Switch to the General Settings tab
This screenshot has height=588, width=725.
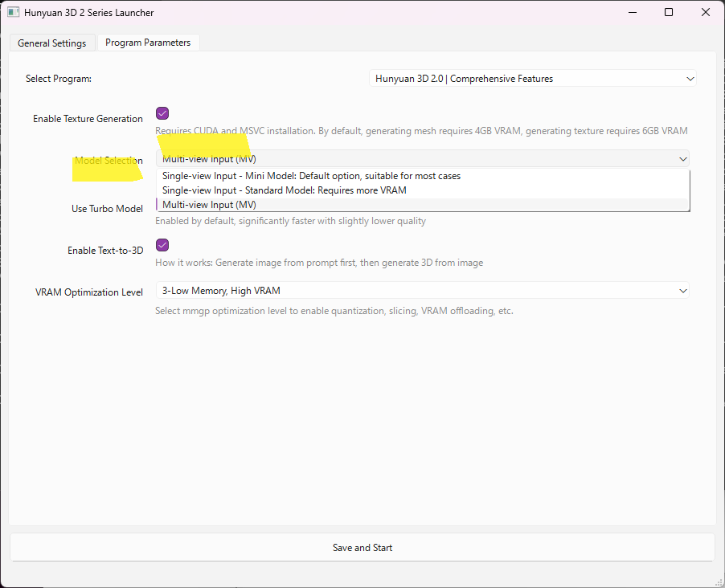point(52,43)
